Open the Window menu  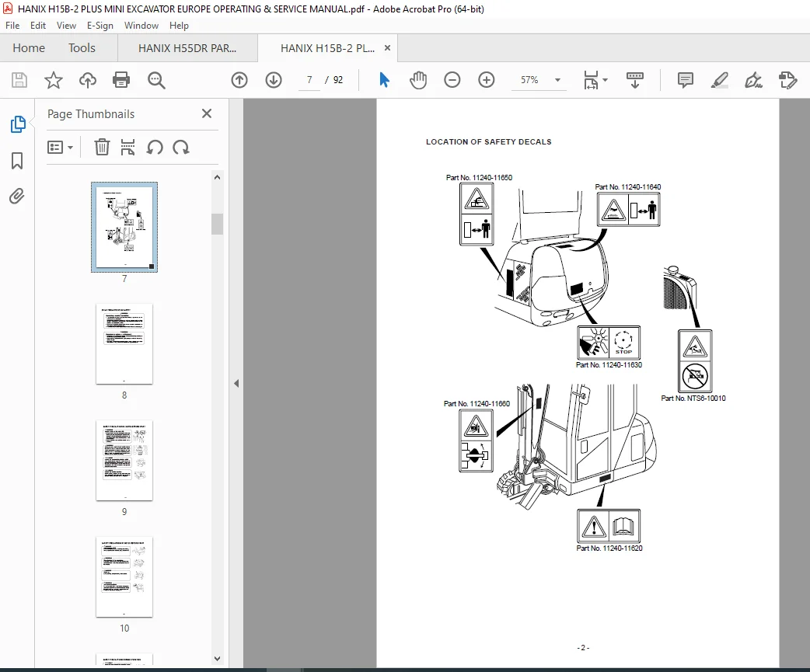coord(141,26)
